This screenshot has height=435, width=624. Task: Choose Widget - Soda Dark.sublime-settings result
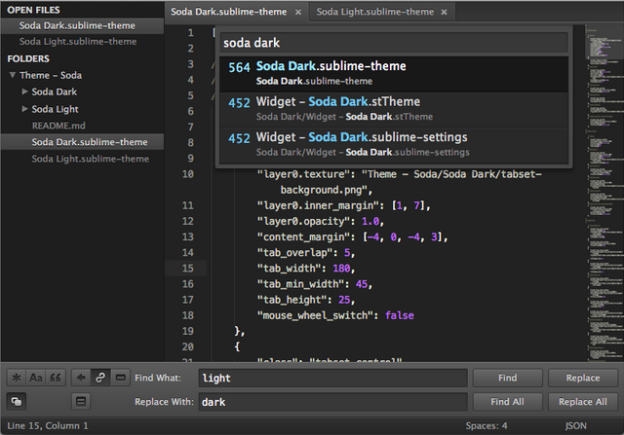pyautogui.click(x=394, y=145)
